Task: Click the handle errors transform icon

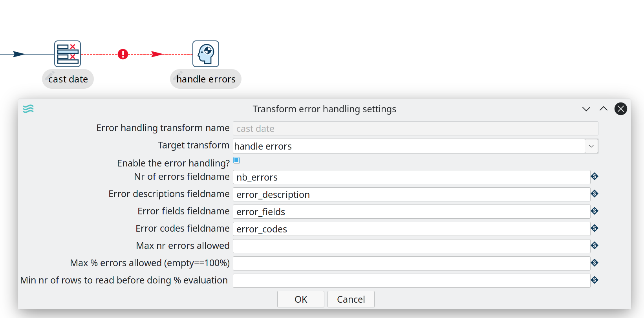Action: (206, 54)
